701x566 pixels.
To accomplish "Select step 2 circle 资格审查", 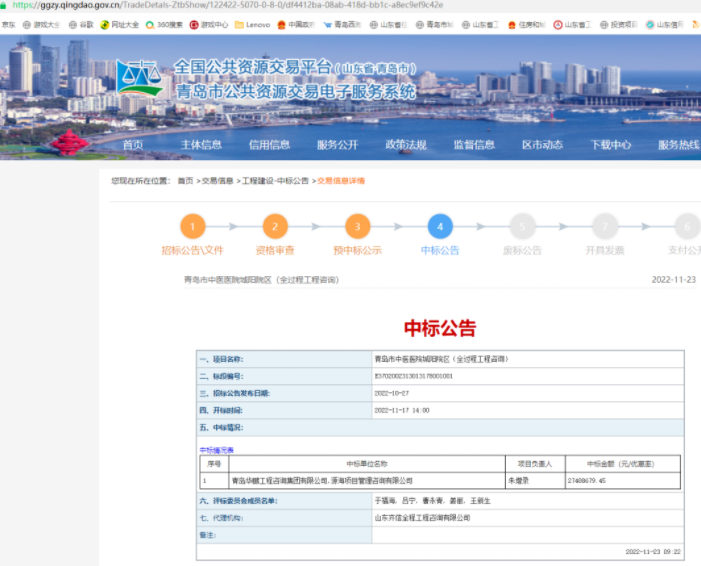I will click(275, 227).
